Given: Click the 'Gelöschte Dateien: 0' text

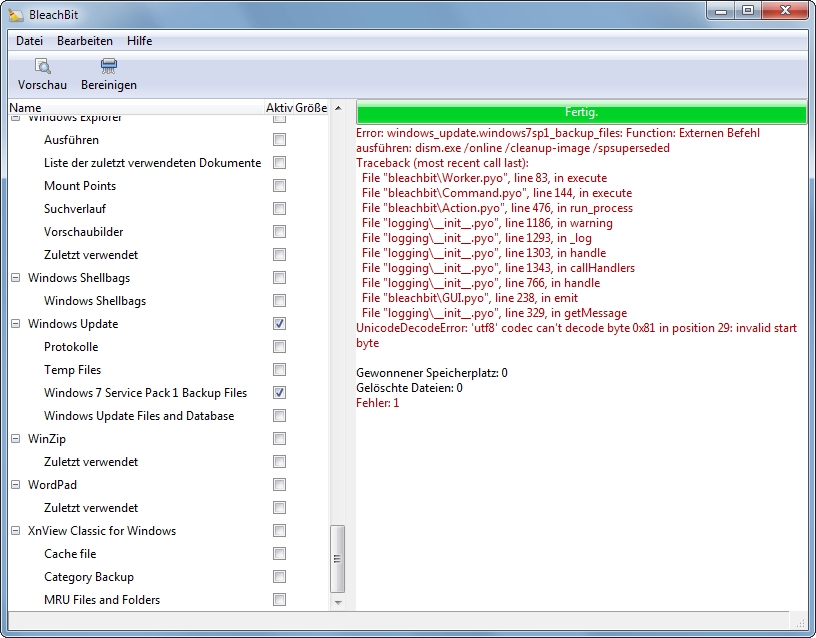Looking at the screenshot, I should (409, 388).
